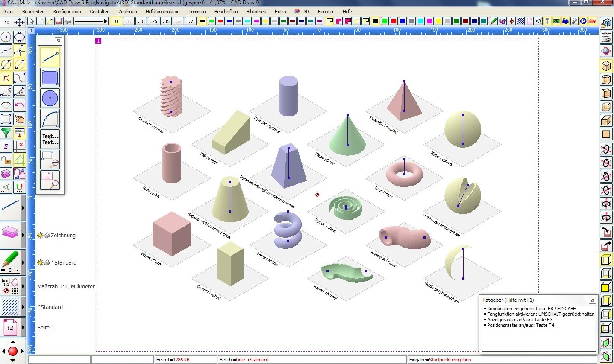The height and width of the screenshot is (364, 614).
Task: Open the line style arrow selector
Action: [x=91, y=21]
